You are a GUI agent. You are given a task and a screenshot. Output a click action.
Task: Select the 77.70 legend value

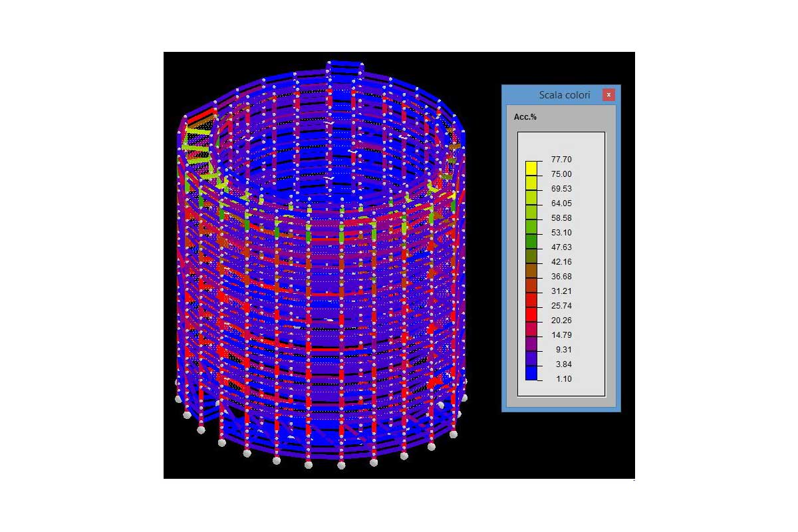coord(561,160)
